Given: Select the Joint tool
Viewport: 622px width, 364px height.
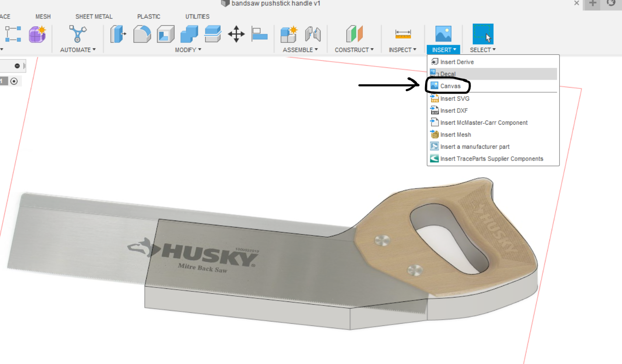Looking at the screenshot, I should click(x=313, y=34).
